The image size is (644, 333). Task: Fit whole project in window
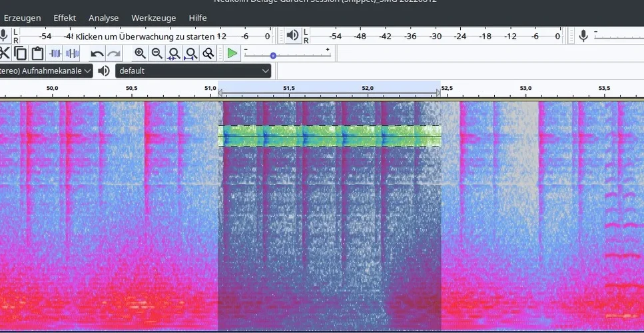[x=191, y=53]
